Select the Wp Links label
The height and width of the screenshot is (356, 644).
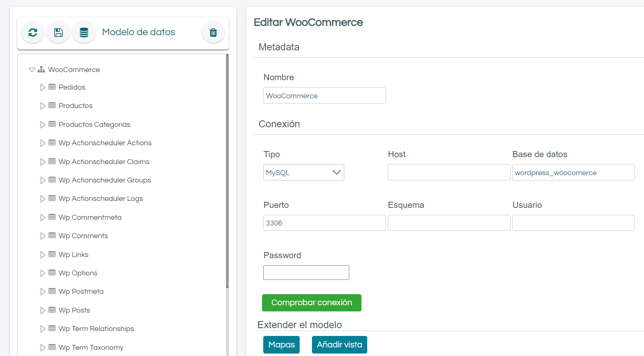(x=74, y=255)
